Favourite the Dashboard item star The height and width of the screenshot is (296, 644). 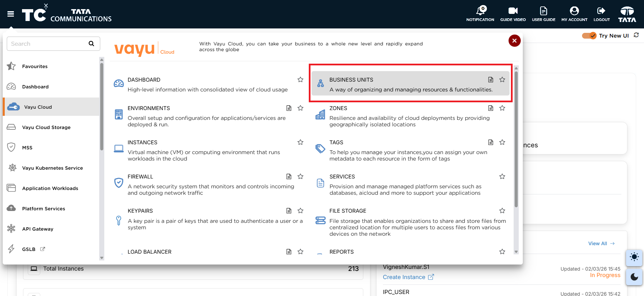pyautogui.click(x=300, y=80)
